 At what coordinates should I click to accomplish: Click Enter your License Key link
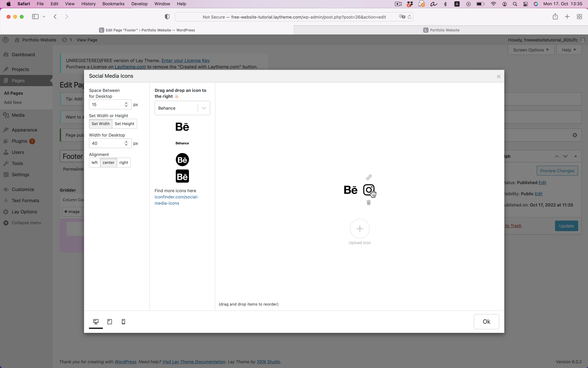186,60
